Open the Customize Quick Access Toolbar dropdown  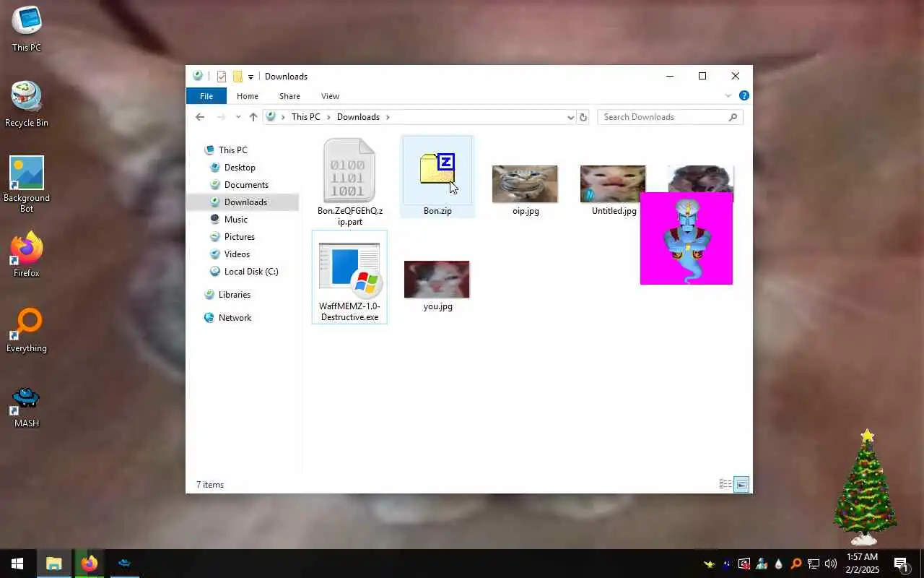(x=250, y=77)
